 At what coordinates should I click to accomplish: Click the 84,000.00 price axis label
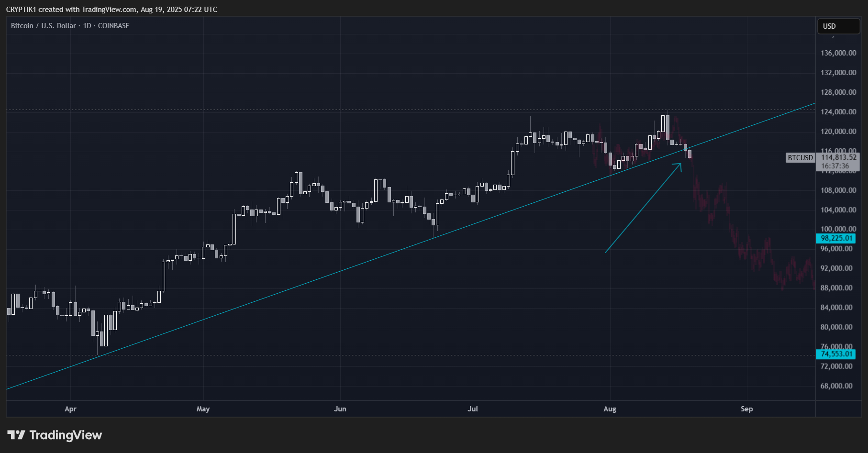click(x=836, y=308)
